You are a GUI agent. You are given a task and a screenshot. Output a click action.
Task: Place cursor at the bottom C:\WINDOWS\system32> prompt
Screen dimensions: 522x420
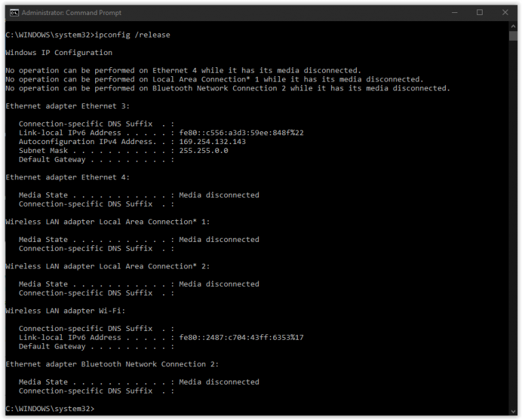(x=98, y=408)
